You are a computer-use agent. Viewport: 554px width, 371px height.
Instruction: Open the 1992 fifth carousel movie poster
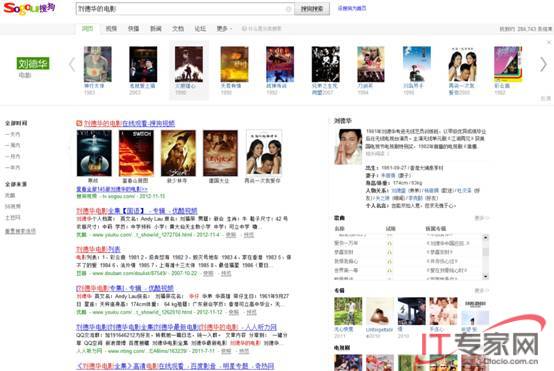point(280,64)
